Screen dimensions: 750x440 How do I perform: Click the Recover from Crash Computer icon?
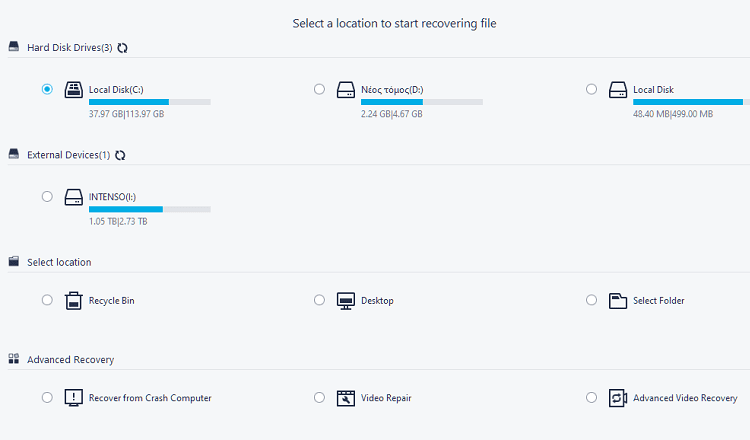coord(74,398)
